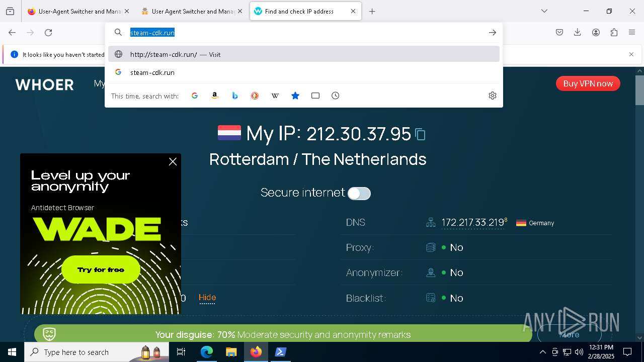
Task: Open the Extensions puzzle icon
Action: pyautogui.click(x=614, y=33)
